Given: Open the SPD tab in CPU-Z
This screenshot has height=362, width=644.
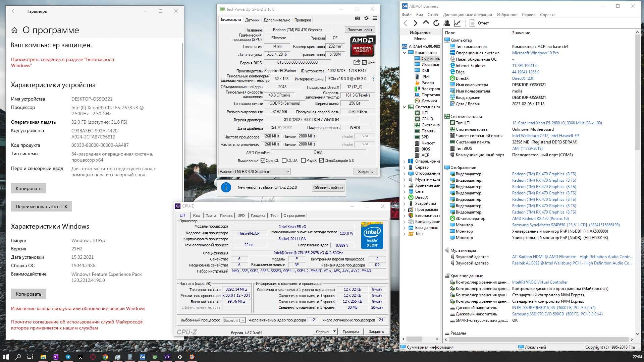Looking at the screenshot, I should pos(241,216).
